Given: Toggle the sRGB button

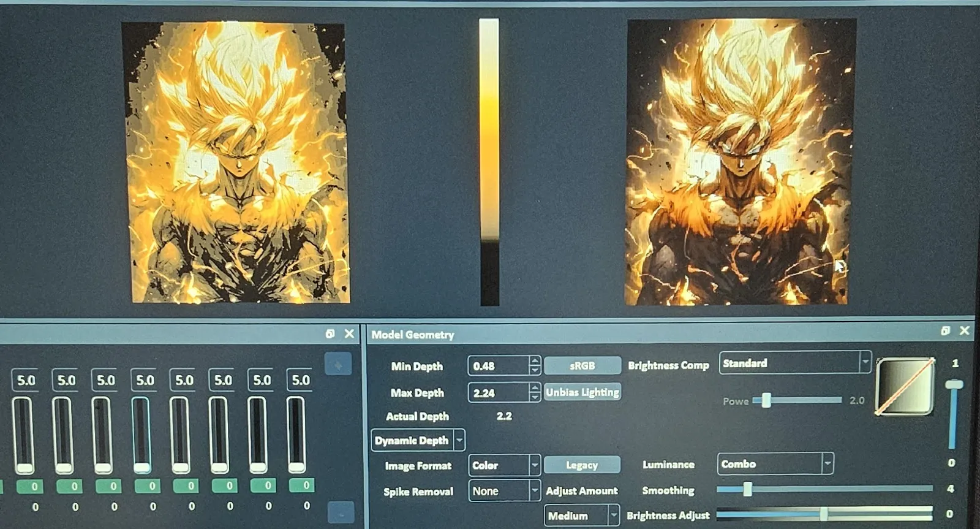Looking at the screenshot, I should coord(582,365).
